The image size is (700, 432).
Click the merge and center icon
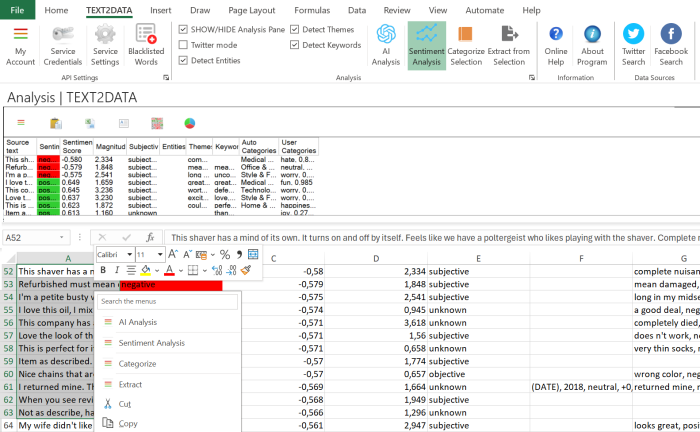[253, 254]
